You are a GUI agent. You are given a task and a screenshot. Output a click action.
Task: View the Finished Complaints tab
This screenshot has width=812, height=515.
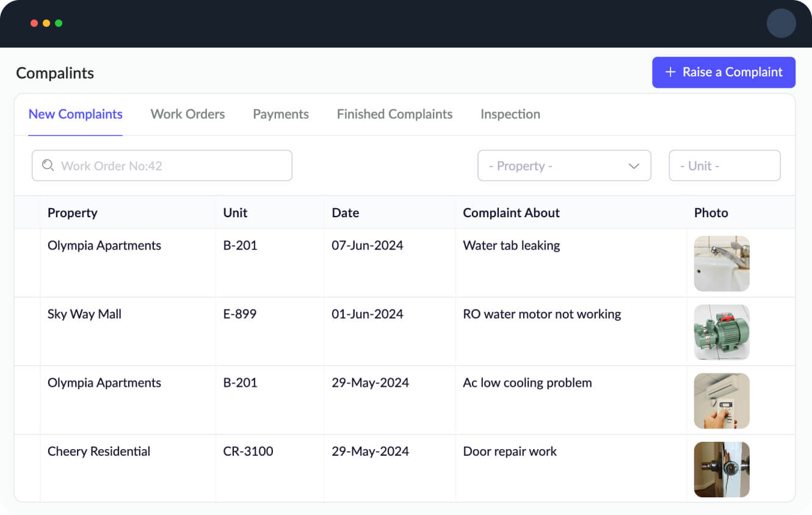pos(394,114)
